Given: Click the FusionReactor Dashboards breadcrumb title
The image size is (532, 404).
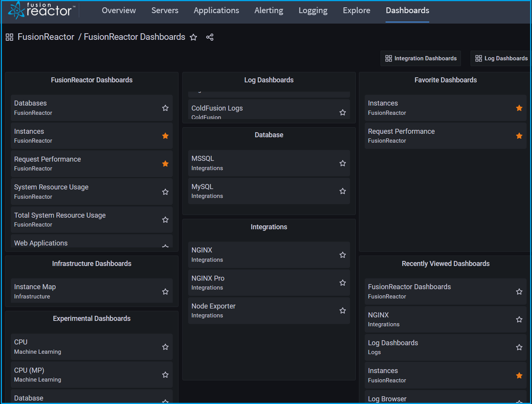Looking at the screenshot, I should click(x=134, y=37).
